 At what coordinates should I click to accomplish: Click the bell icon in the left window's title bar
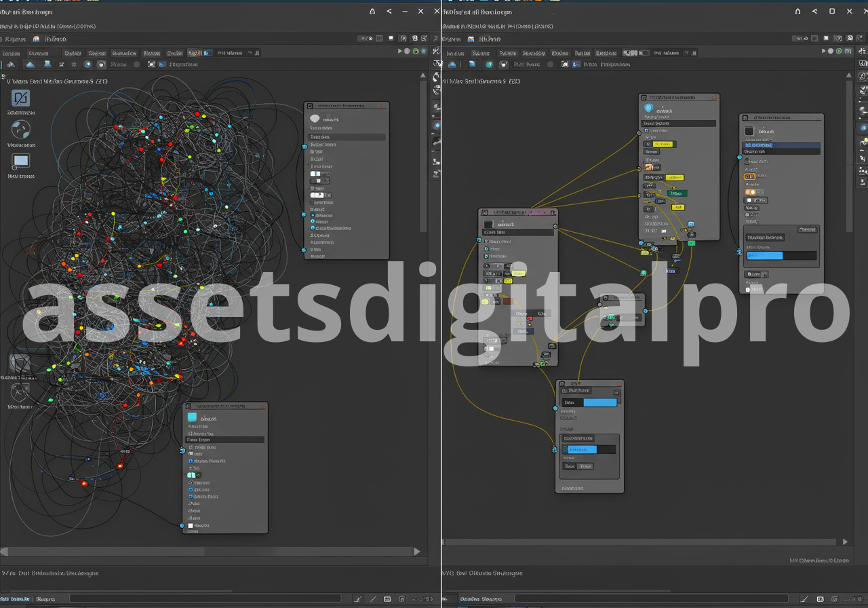372,11
